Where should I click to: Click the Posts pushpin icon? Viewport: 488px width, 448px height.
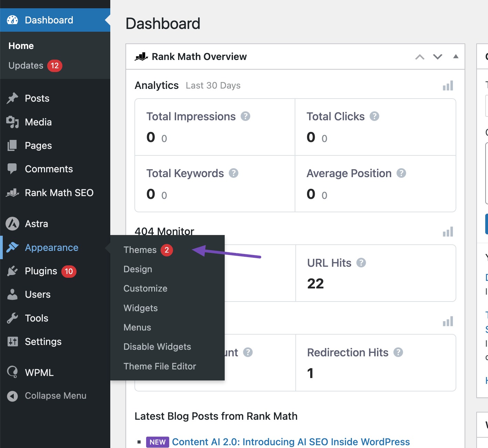[x=12, y=99]
